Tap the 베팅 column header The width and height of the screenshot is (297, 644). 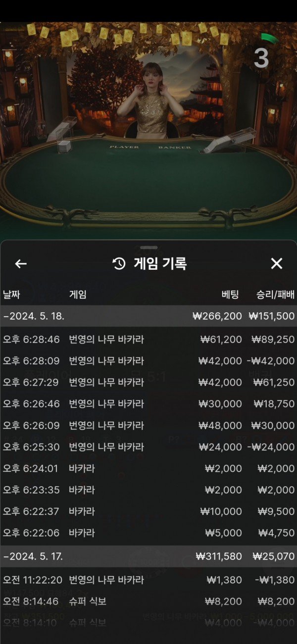point(230,295)
